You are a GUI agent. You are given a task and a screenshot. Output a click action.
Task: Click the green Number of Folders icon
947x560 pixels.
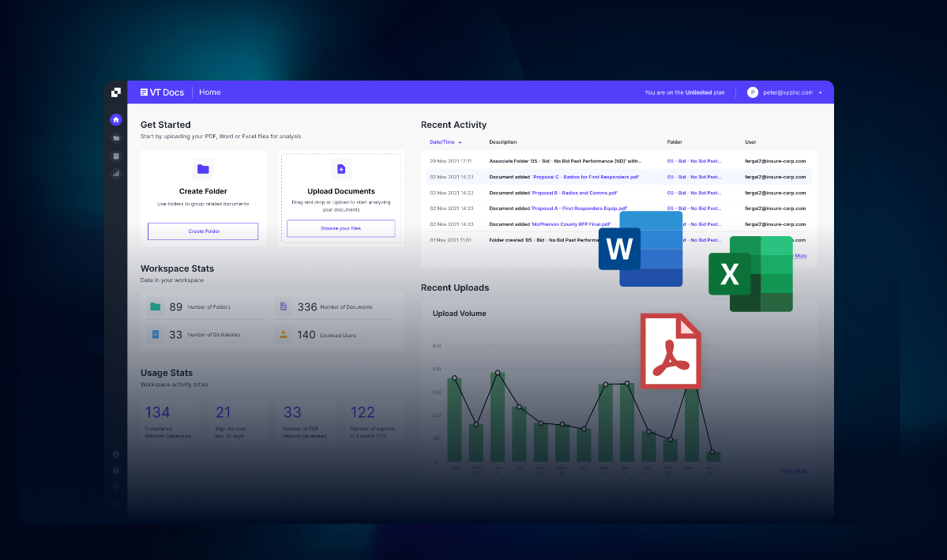[x=156, y=306]
